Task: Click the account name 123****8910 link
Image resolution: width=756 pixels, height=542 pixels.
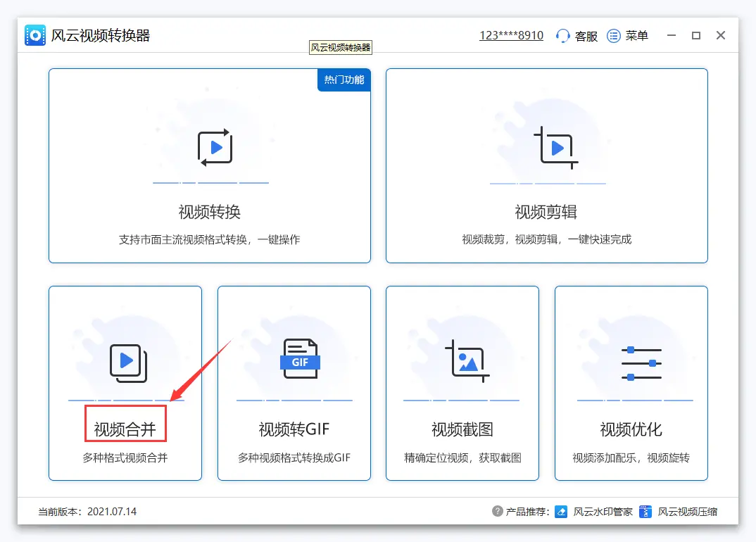Action: 511,34
